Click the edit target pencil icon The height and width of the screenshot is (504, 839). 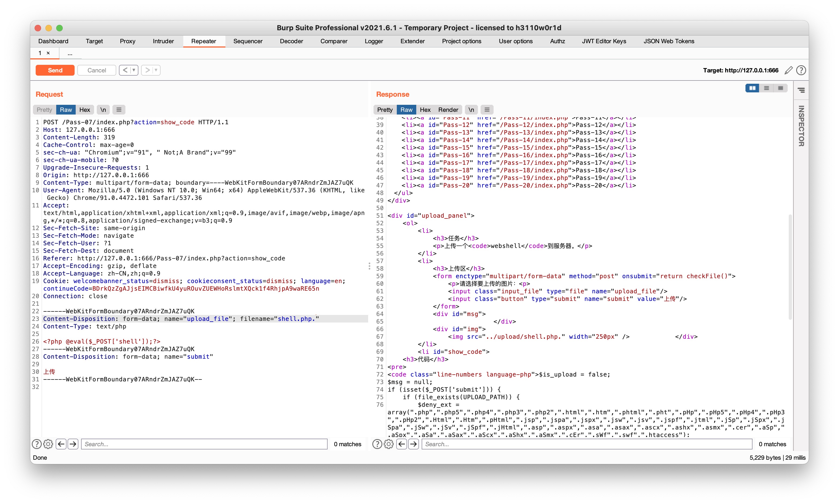(788, 70)
